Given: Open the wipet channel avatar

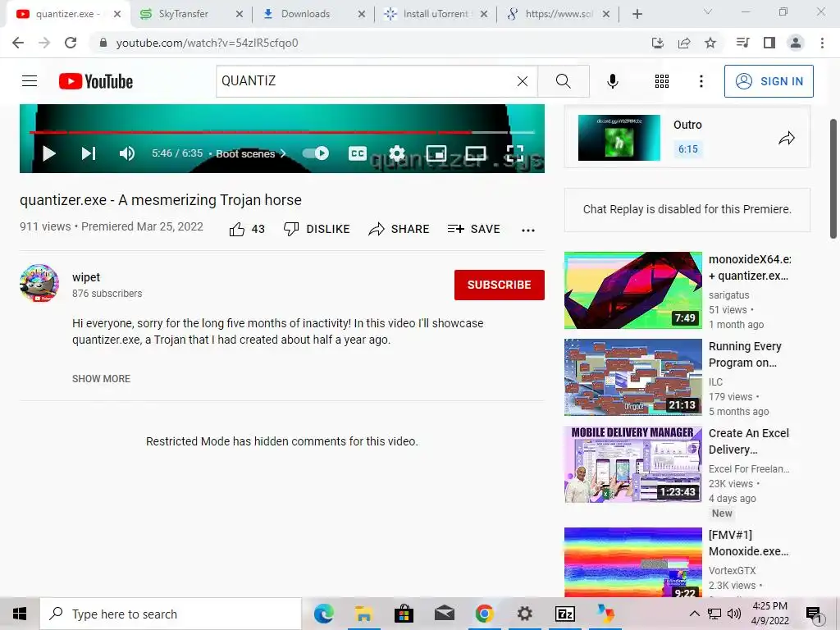Looking at the screenshot, I should (39, 283).
